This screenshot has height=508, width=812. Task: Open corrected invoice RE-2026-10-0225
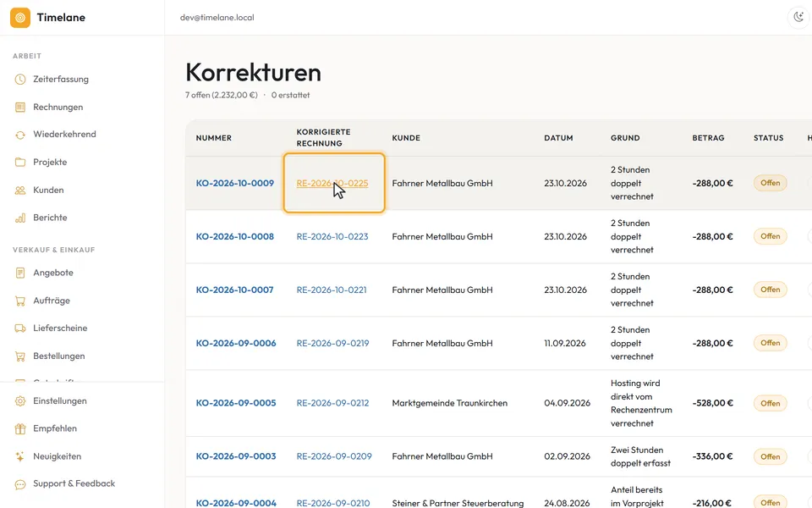click(332, 183)
